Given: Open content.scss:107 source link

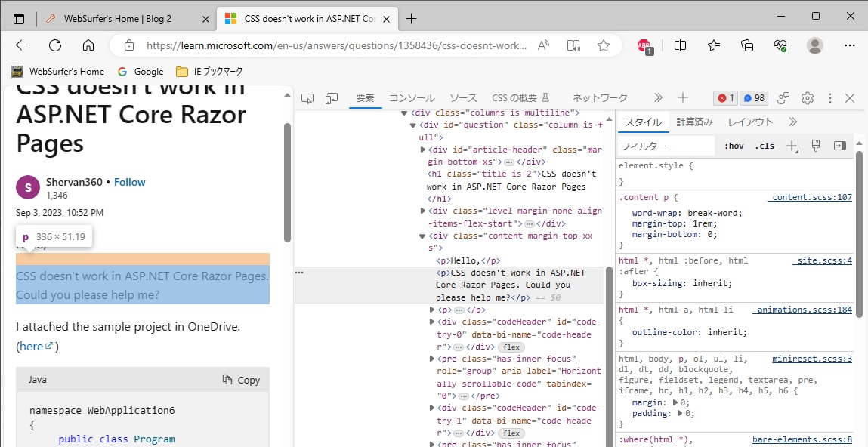Looking at the screenshot, I should click(x=811, y=198).
